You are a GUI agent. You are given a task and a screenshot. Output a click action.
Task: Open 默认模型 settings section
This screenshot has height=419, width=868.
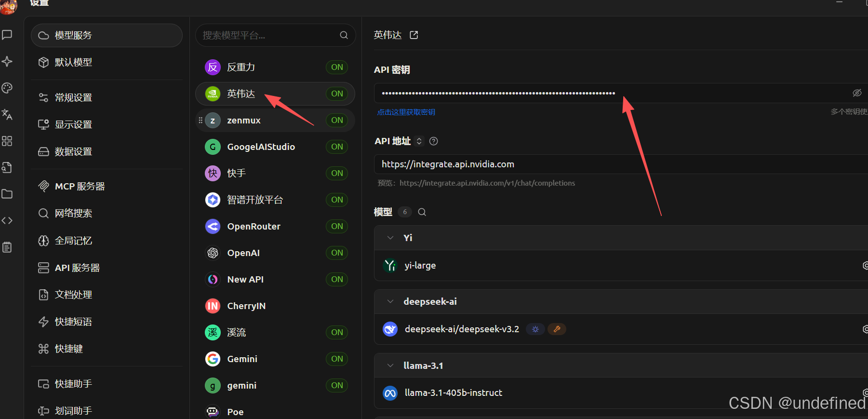107,62
